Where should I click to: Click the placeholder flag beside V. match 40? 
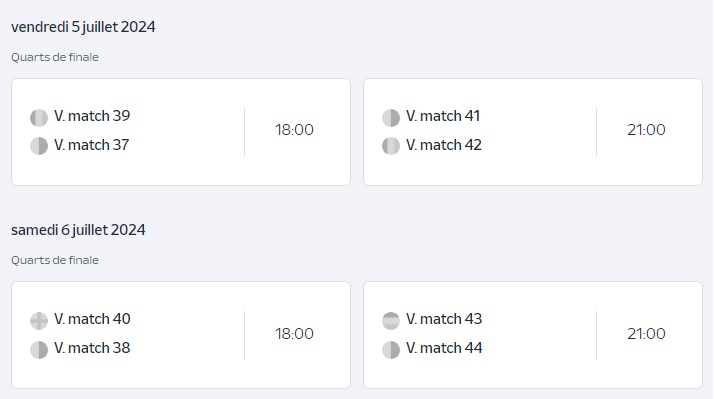(39, 321)
